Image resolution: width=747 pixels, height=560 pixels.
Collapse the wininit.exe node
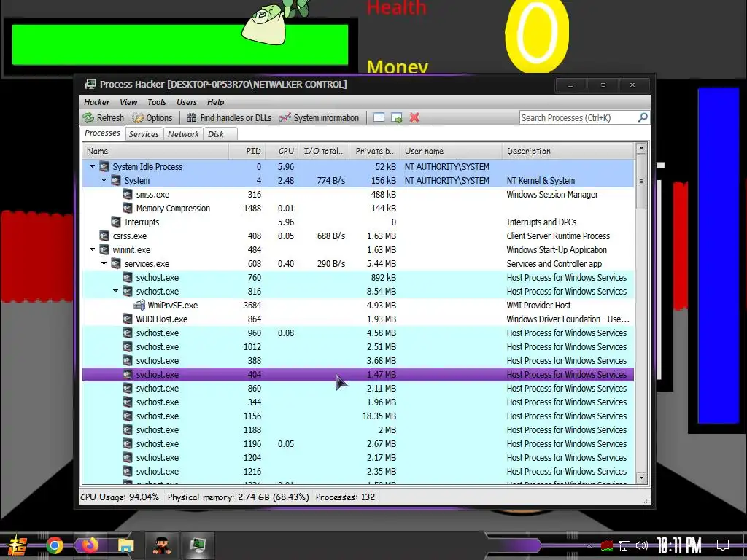[x=93, y=249]
